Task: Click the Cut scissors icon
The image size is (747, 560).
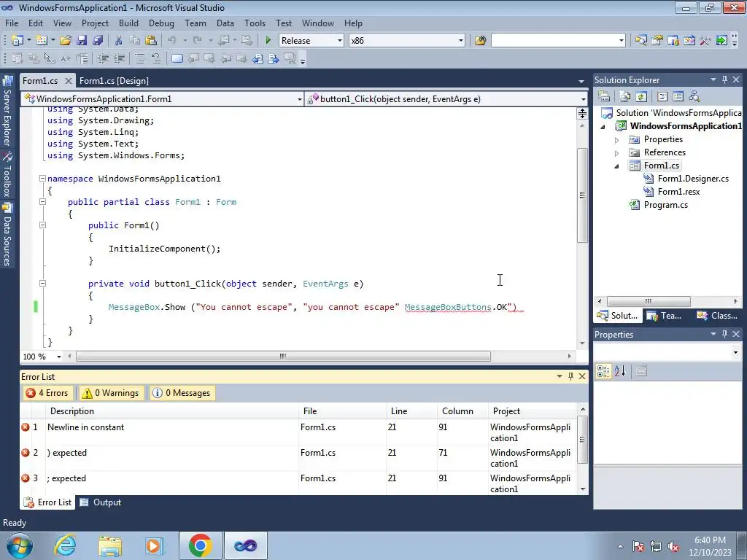Action: click(x=118, y=41)
